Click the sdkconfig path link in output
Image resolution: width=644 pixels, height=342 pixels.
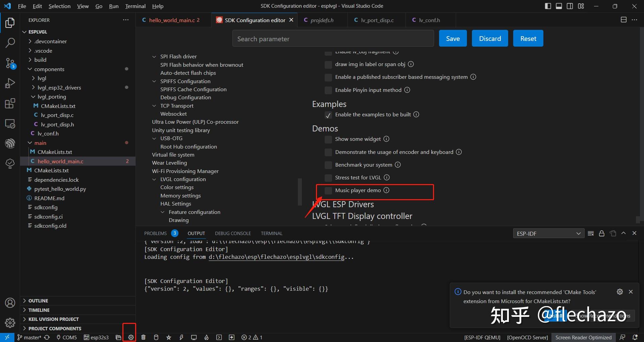[276, 257]
